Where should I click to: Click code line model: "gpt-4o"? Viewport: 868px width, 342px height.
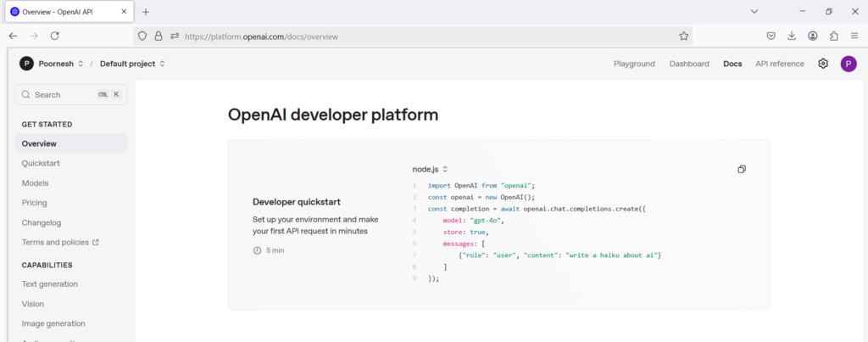(x=474, y=220)
